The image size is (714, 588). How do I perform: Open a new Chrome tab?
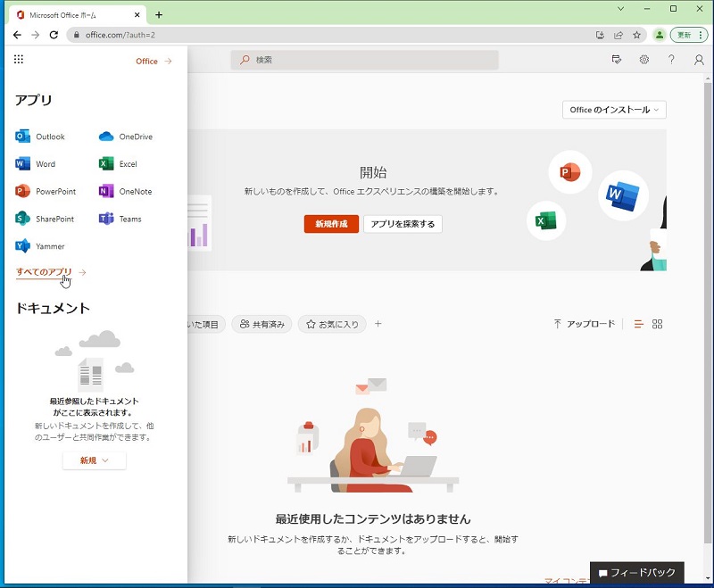click(159, 15)
